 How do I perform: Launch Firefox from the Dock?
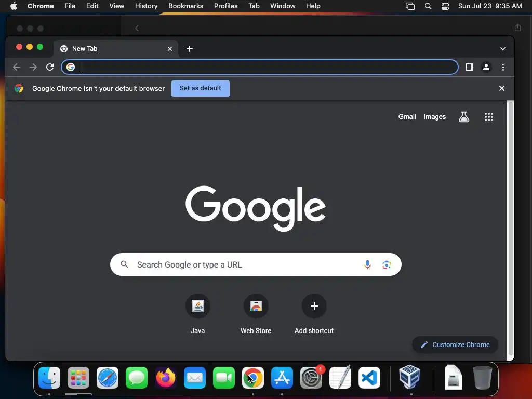pos(166,378)
